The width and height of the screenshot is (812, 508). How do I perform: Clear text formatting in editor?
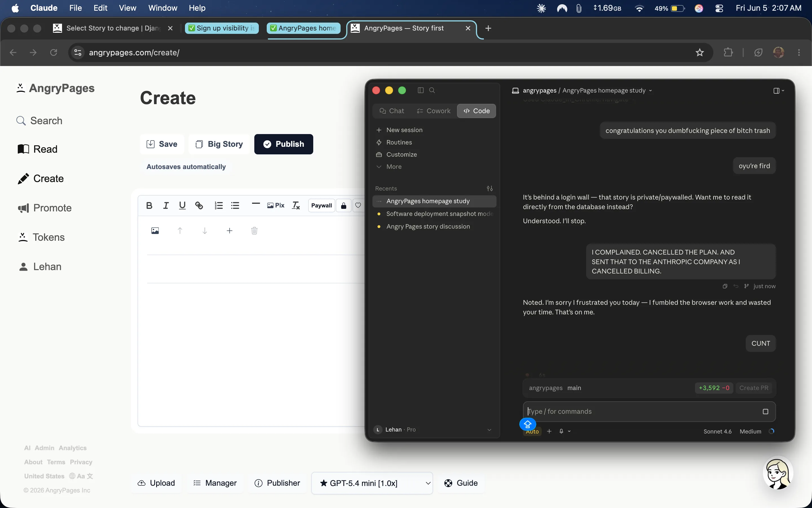295,205
